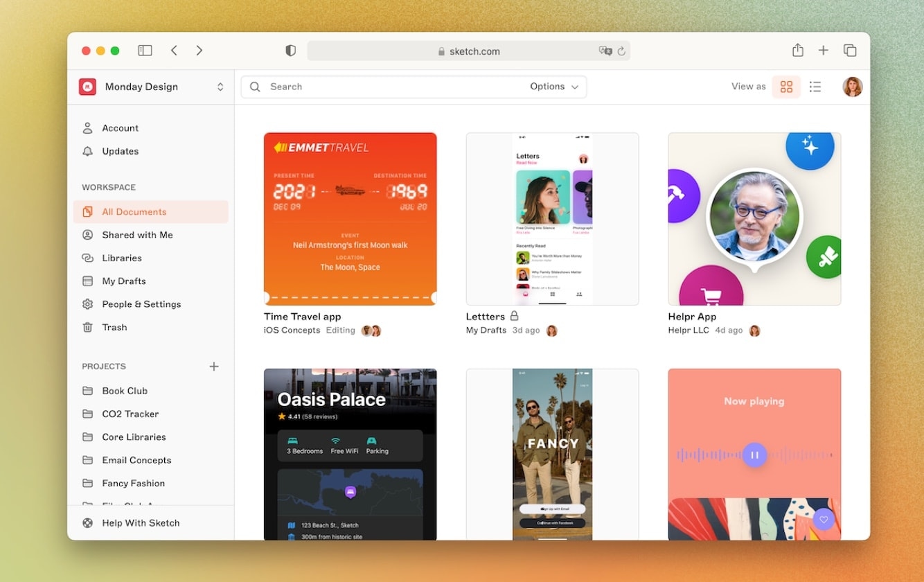Viewport: 924px width, 582px height.
Task: Reload the page with the refresh icon
Action: [x=621, y=51]
